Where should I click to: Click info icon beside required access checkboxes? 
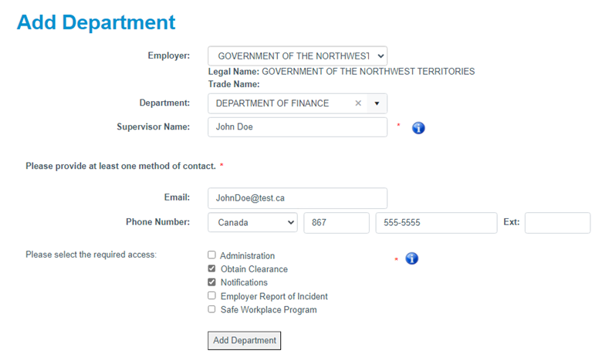coord(412,258)
